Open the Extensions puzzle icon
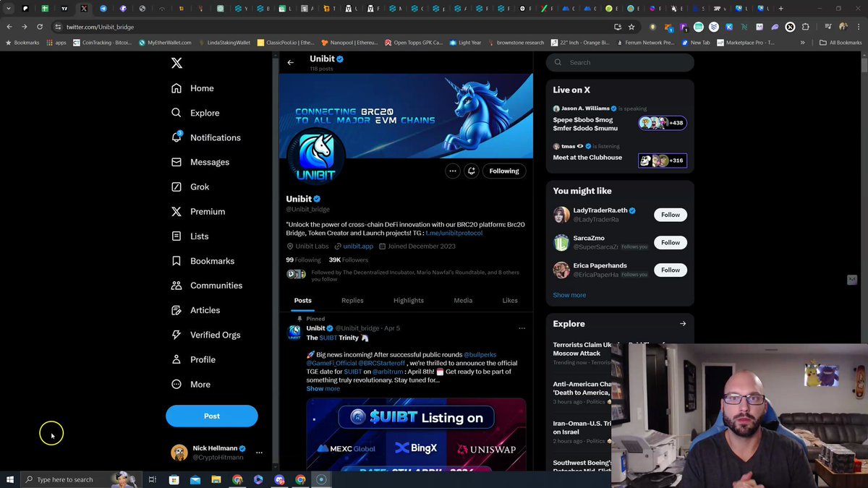Screen dimensions: 868x488 [x=806, y=27]
